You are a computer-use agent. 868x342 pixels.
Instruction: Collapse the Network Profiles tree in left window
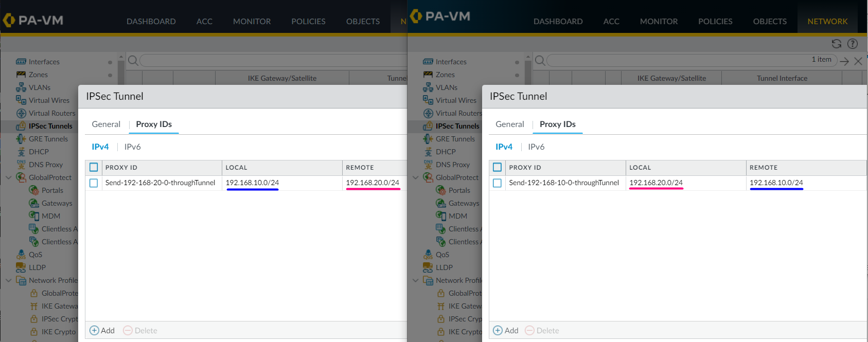tap(8, 280)
